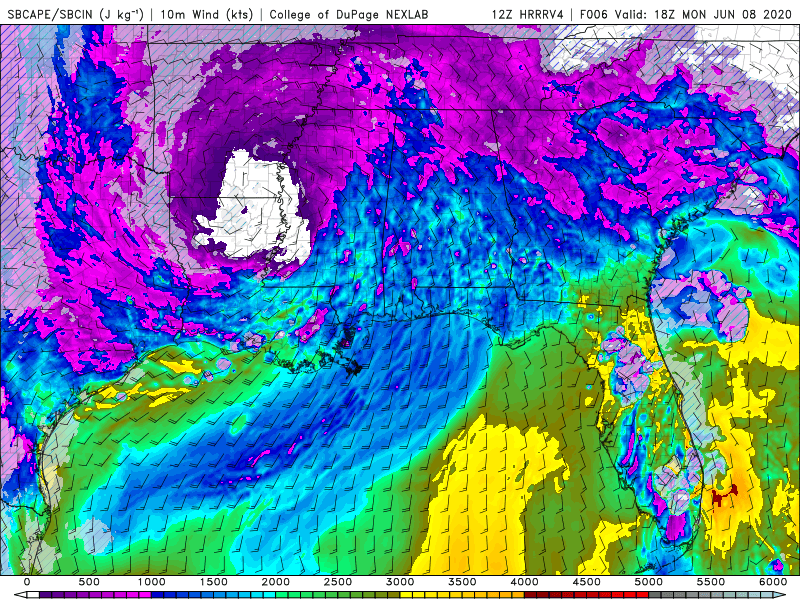Click the 0 label on the color scale
This screenshot has height=600, width=800.
[x=27, y=582]
